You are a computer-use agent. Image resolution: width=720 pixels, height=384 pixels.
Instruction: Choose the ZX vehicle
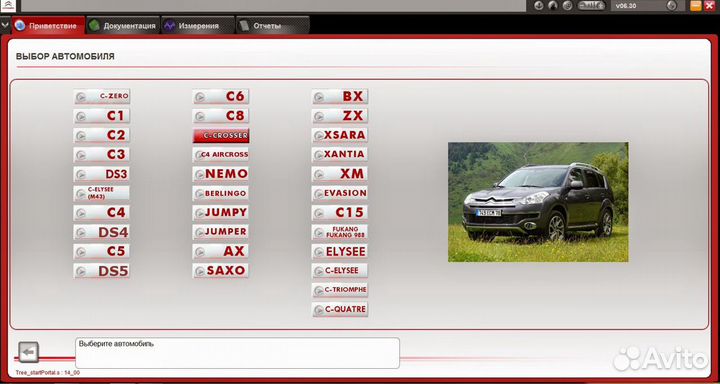pyautogui.click(x=340, y=116)
